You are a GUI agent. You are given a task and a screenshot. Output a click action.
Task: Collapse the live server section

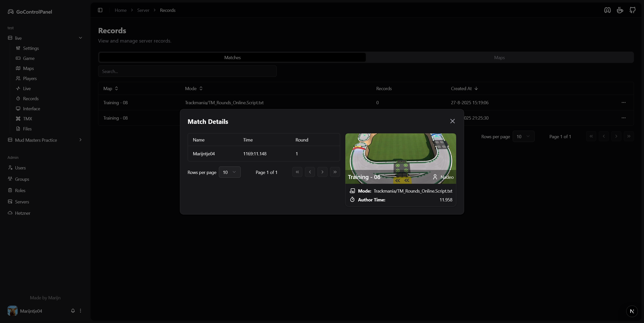pyautogui.click(x=80, y=38)
